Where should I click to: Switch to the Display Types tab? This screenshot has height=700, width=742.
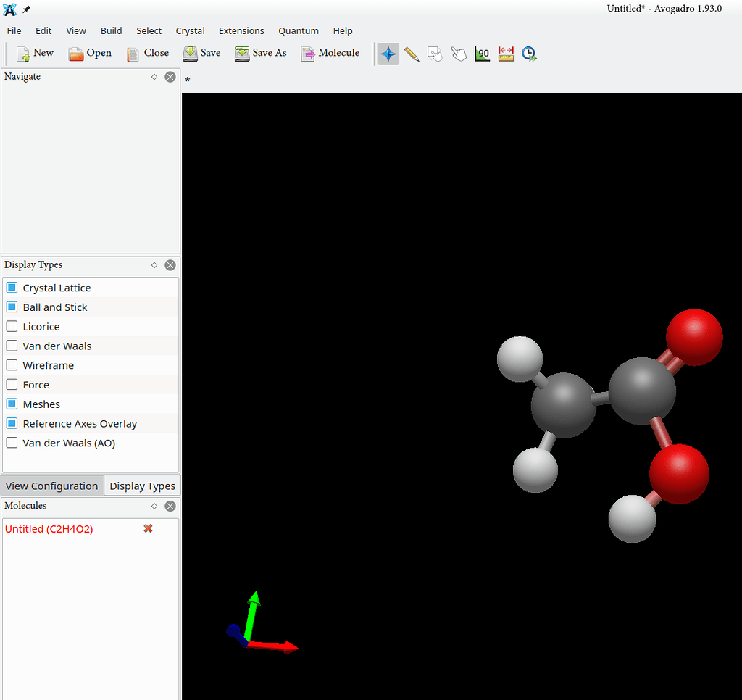[x=143, y=486]
